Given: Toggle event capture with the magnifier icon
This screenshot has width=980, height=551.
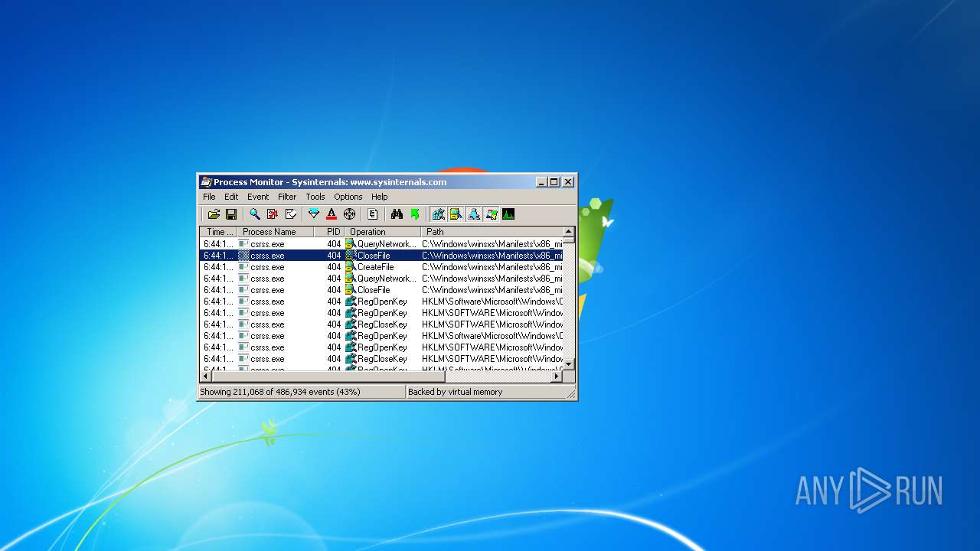Looking at the screenshot, I should tap(255, 214).
